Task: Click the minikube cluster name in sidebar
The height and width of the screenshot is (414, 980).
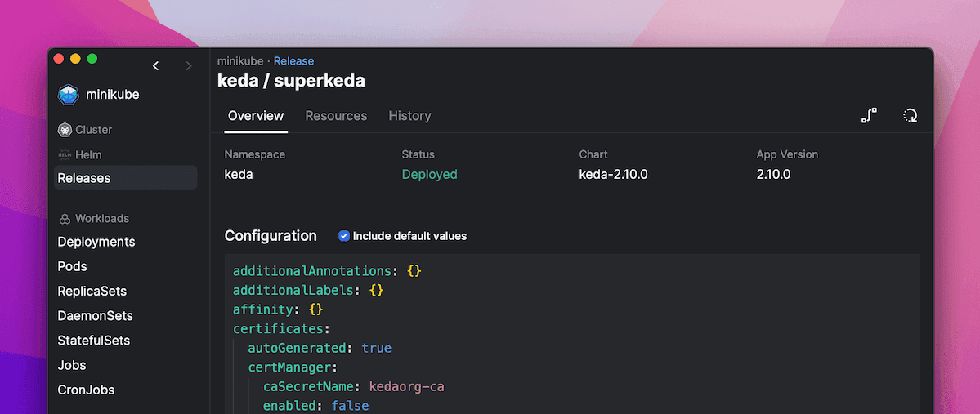Action: pos(113,95)
